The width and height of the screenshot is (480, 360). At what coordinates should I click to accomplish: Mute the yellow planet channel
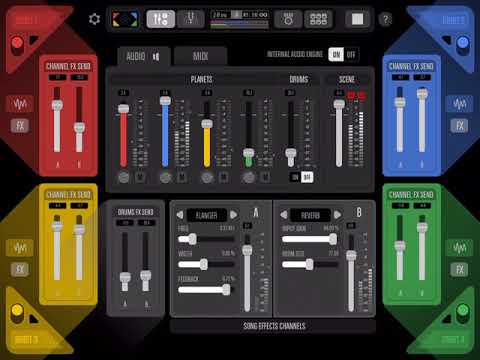click(224, 177)
